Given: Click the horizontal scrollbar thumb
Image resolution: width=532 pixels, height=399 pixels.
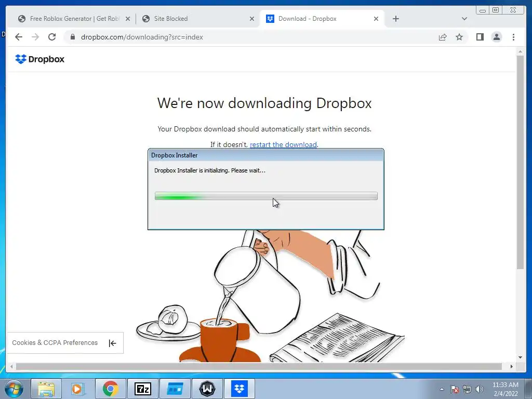Looking at the screenshot, I should (259, 366).
